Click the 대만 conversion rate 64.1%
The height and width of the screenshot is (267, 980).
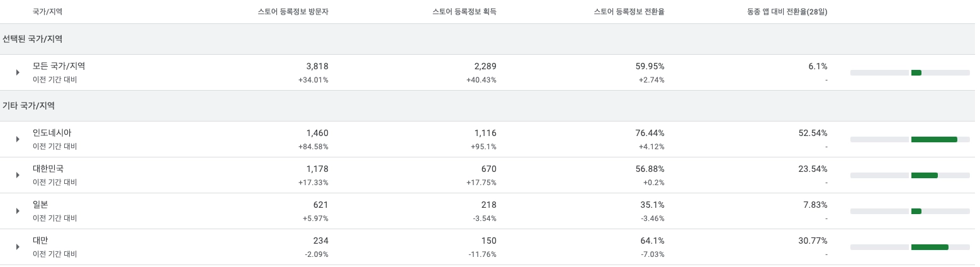(x=650, y=241)
